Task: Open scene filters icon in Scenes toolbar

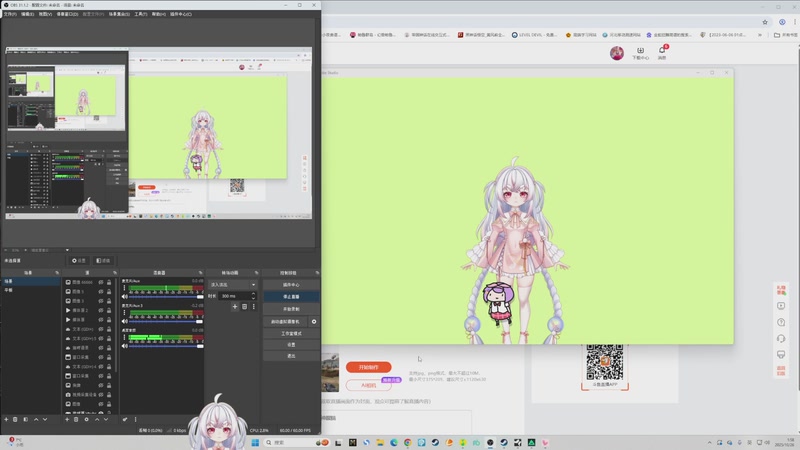Action: pyautogui.click(x=26, y=419)
